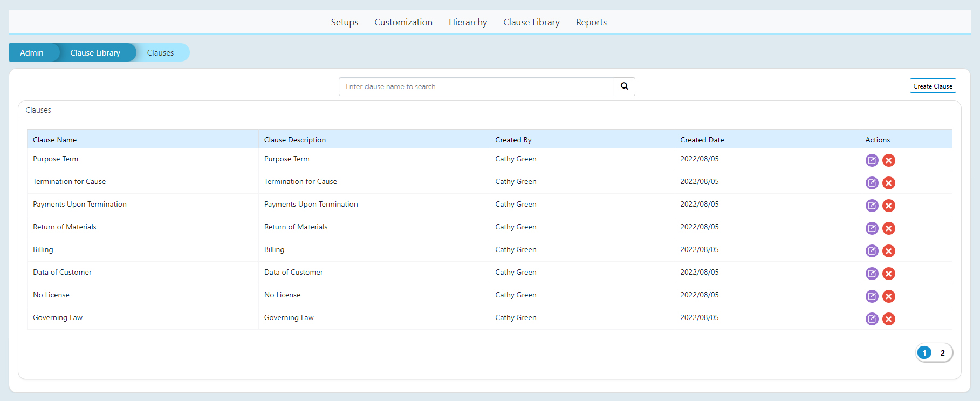Edit the Purpose Term clause
The width and height of the screenshot is (980, 401).
872,160
